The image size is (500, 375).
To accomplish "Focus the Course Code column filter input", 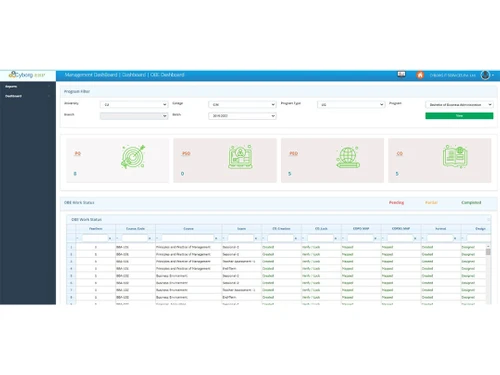I will coord(135,238).
